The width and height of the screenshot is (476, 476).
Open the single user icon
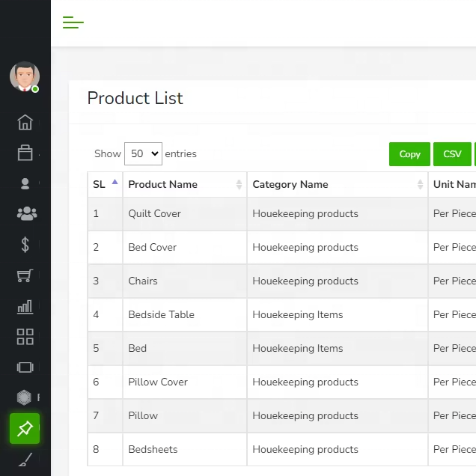pos(25,183)
